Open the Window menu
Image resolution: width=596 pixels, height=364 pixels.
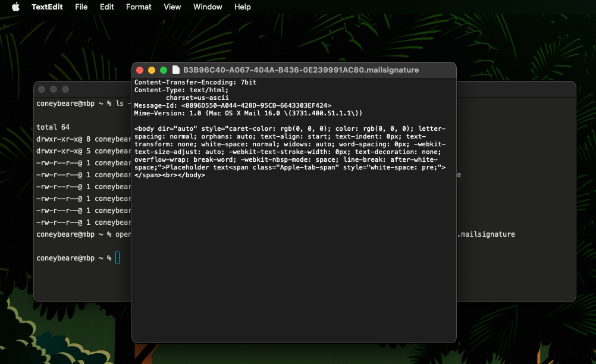point(208,7)
